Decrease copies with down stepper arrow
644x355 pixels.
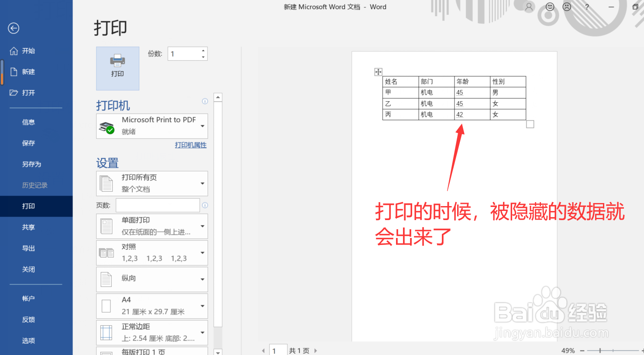pos(203,57)
